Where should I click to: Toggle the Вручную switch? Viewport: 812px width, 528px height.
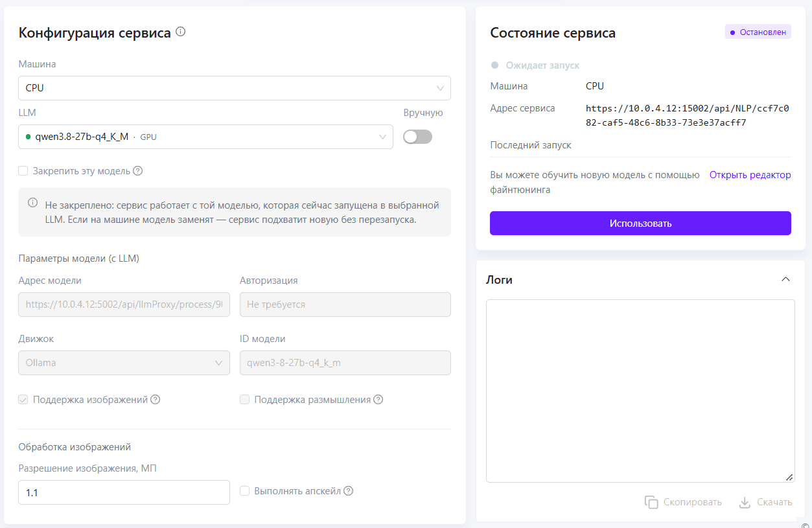pos(417,137)
